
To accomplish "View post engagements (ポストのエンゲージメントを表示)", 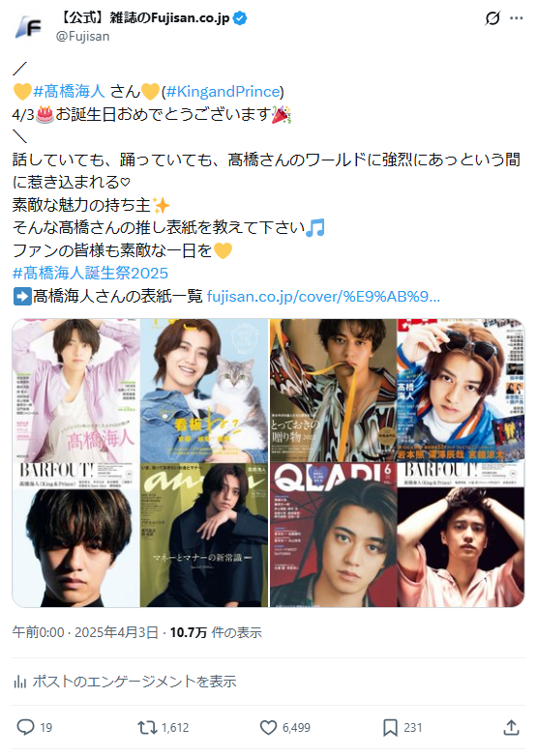I will tap(134, 682).
